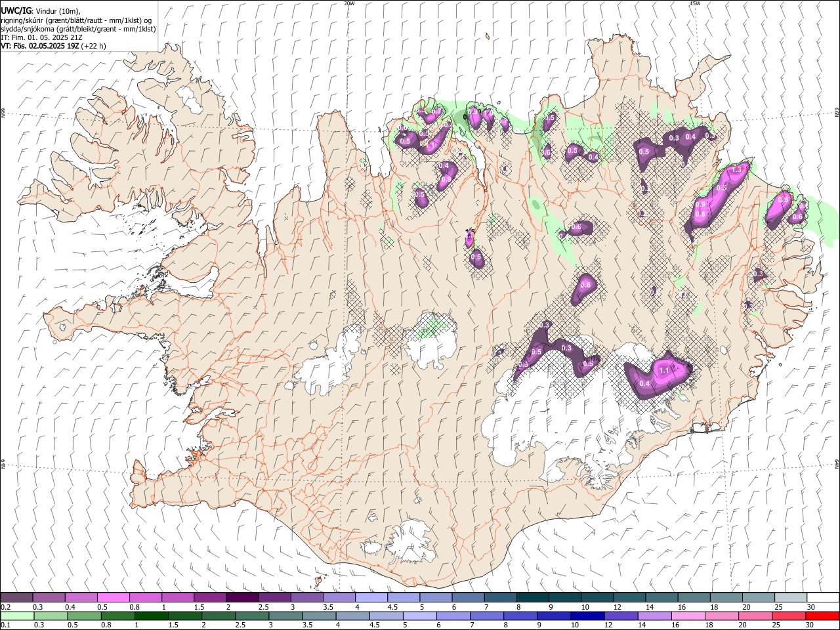
Task: Click the darkest green rain swatch starting at 1
Action: coord(151,616)
